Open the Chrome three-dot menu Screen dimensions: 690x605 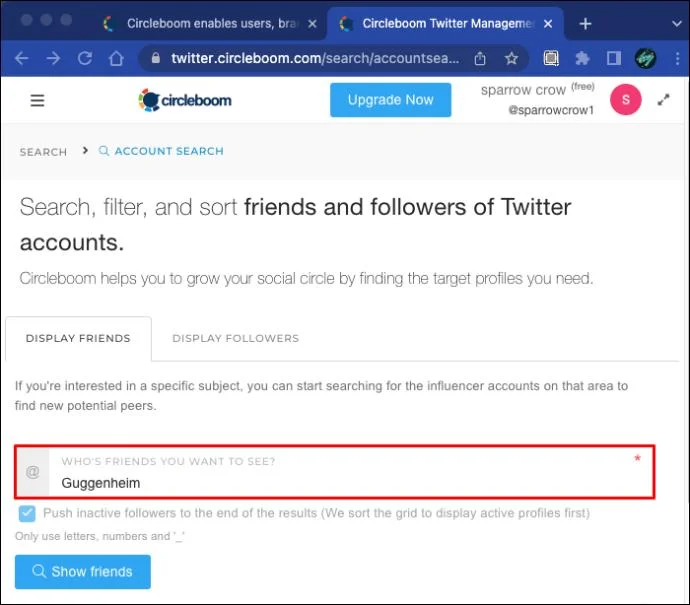click(x=677, y=58)
